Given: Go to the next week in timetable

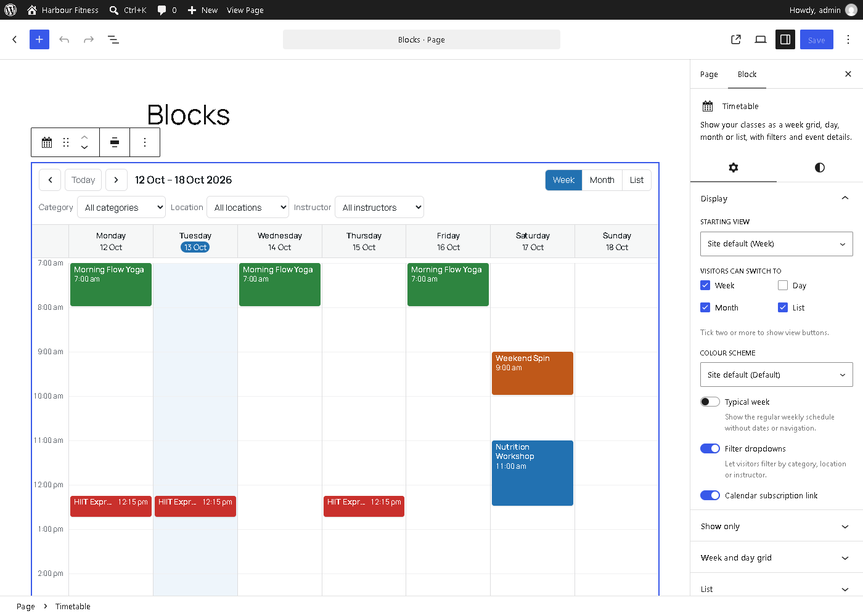Looking at the screenshot, I should tap(117, 180).
